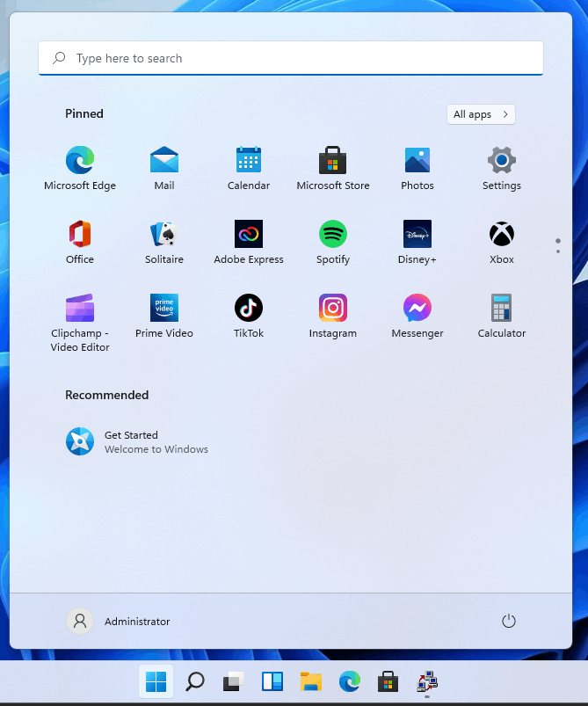This screenshot has width=588, height=706.
Task: Click the power button icon
Action: click(x=509, y=621)
